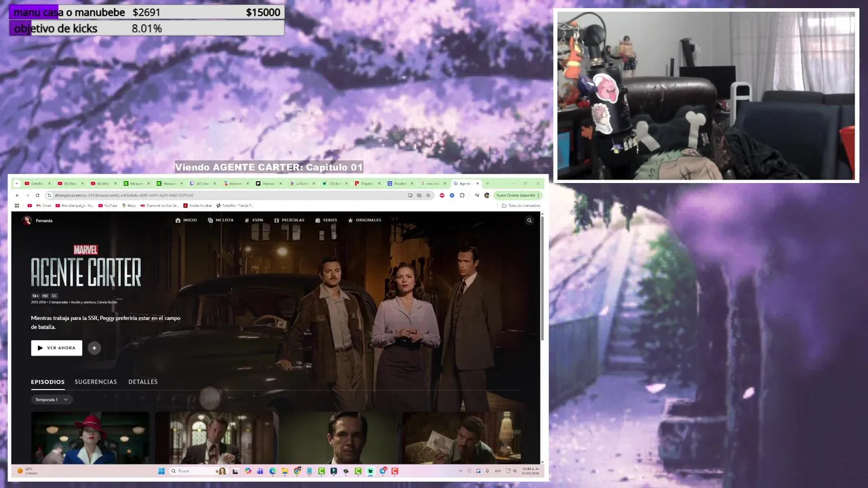Open Fernanda profile avatar
Image resolution: width=868 pixels, height=488 pixels.
pos(27,220)
